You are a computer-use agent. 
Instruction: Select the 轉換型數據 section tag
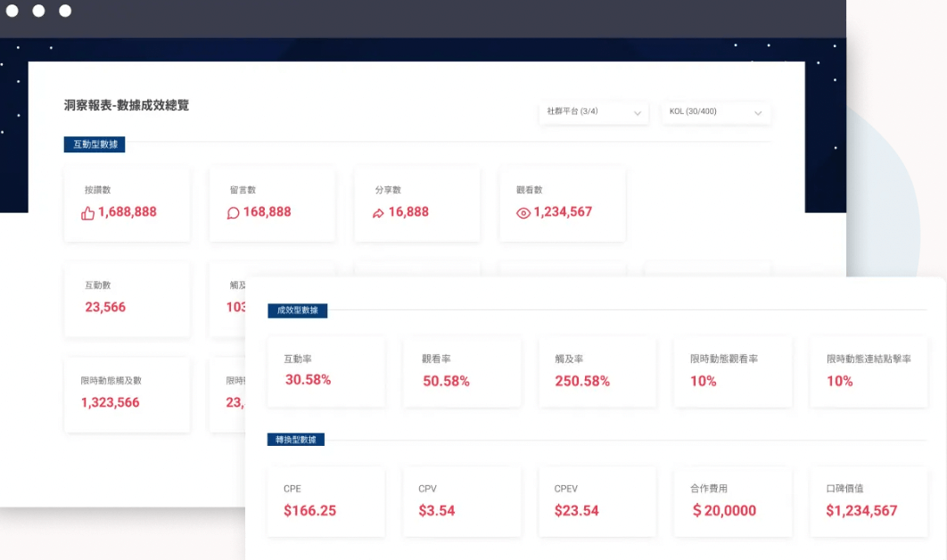[x=296, y=440]
